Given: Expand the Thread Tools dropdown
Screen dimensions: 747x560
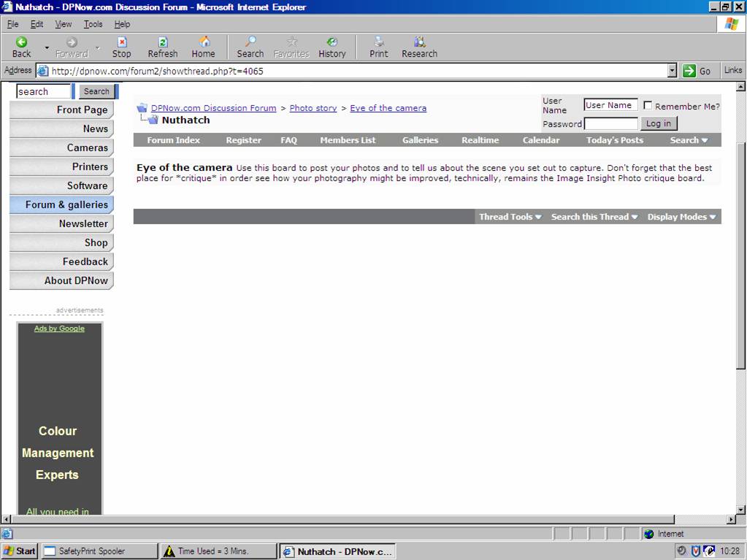Looking at the screenshot, I should [510, 217].
